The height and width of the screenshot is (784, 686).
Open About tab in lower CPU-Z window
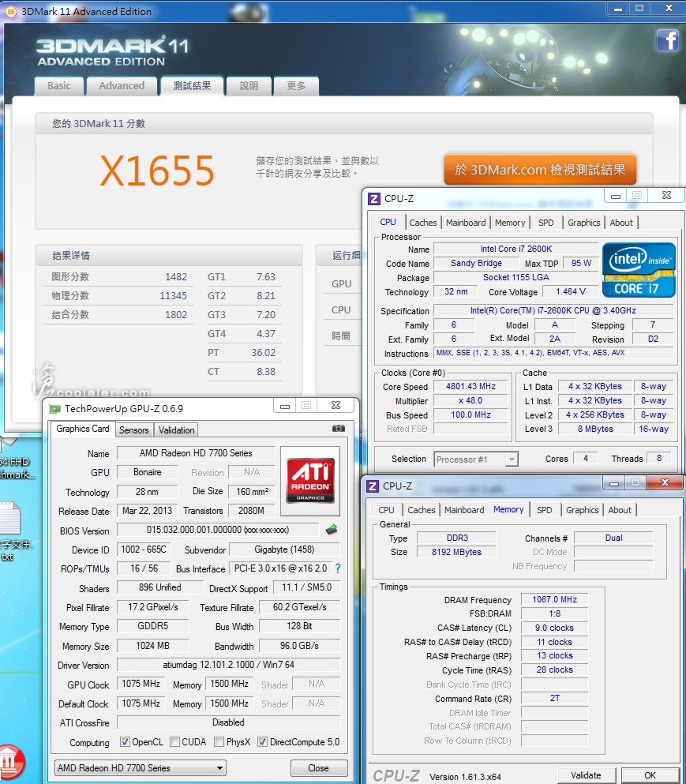(x=620, y=510)
